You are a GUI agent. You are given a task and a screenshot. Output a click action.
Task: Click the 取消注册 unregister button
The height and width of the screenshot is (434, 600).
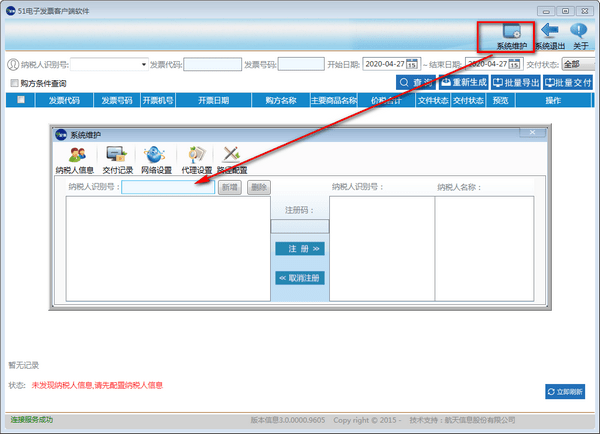[300, 278]
